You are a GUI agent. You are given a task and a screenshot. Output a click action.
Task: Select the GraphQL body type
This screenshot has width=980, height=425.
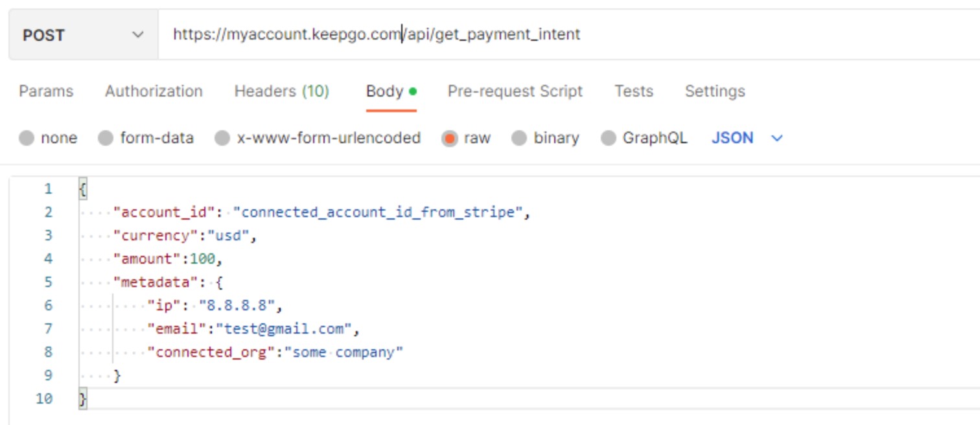[608, 138]
